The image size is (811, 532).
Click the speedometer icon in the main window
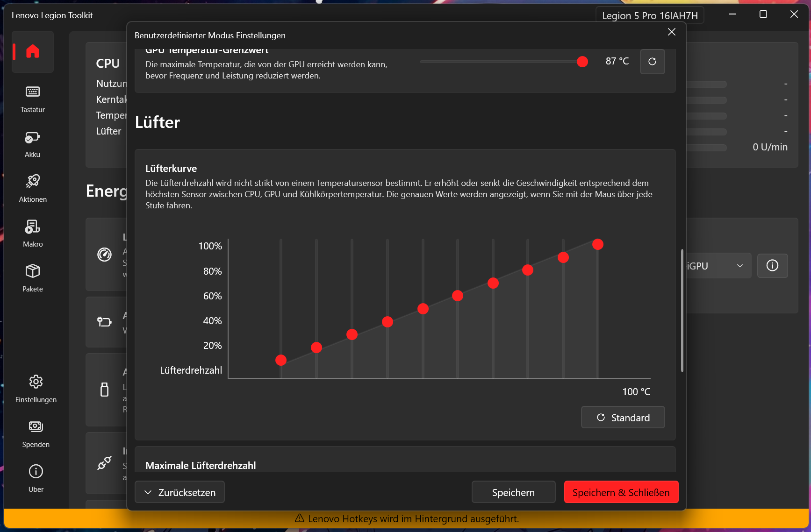tap(104, 255)
